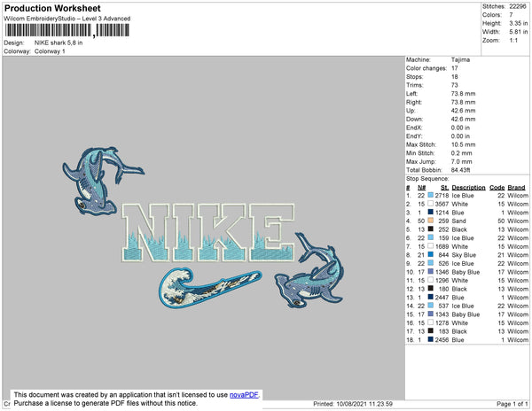Click the 'N#' column header
Image resolution: width=532 pixels, height=411 pixels.
click(x=421, y=188)
